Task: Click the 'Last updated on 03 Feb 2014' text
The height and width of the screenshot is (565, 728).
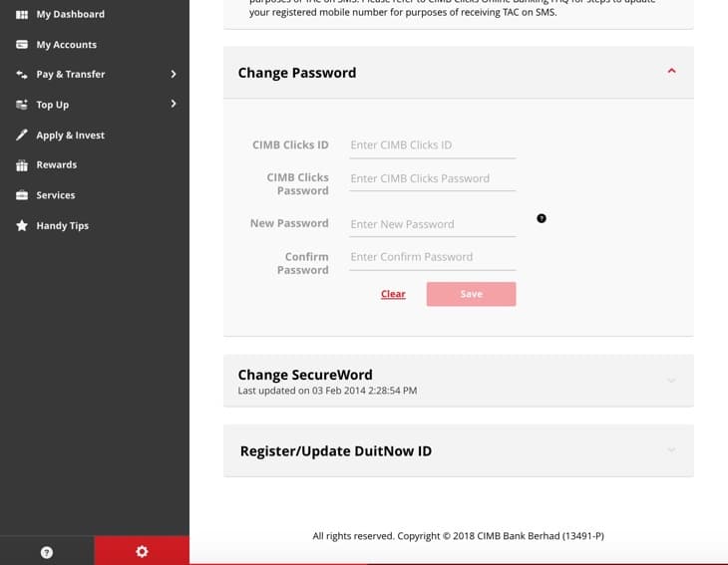Action: pos(327,391)
